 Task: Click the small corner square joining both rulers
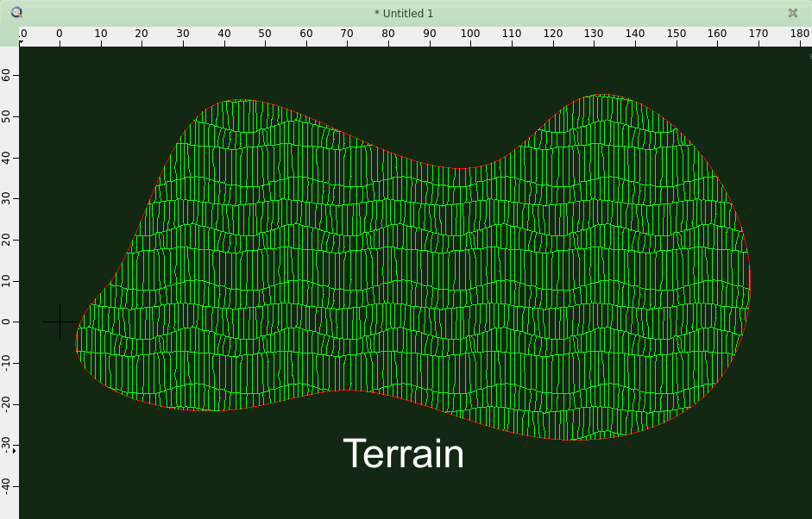[9, 35]
